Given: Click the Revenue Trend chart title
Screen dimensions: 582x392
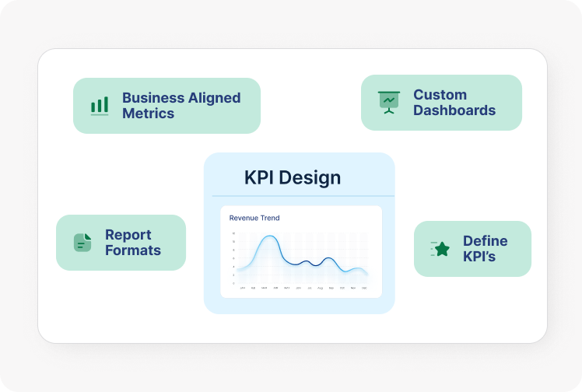Looking at the screenshot, I should tap(254, 218).
